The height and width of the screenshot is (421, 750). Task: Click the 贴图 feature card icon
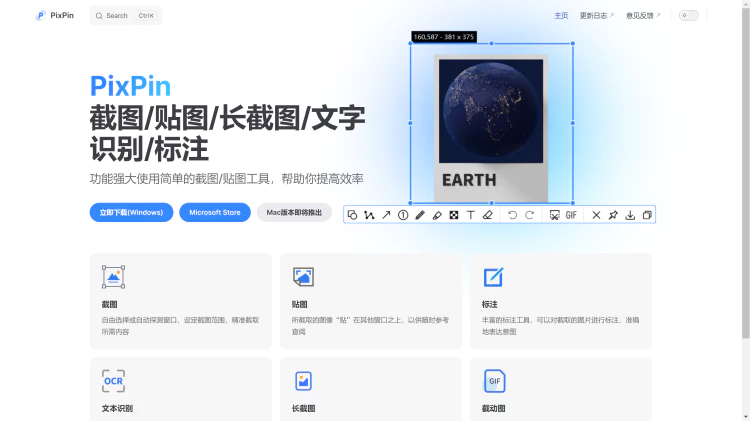[x=303, y=277]
